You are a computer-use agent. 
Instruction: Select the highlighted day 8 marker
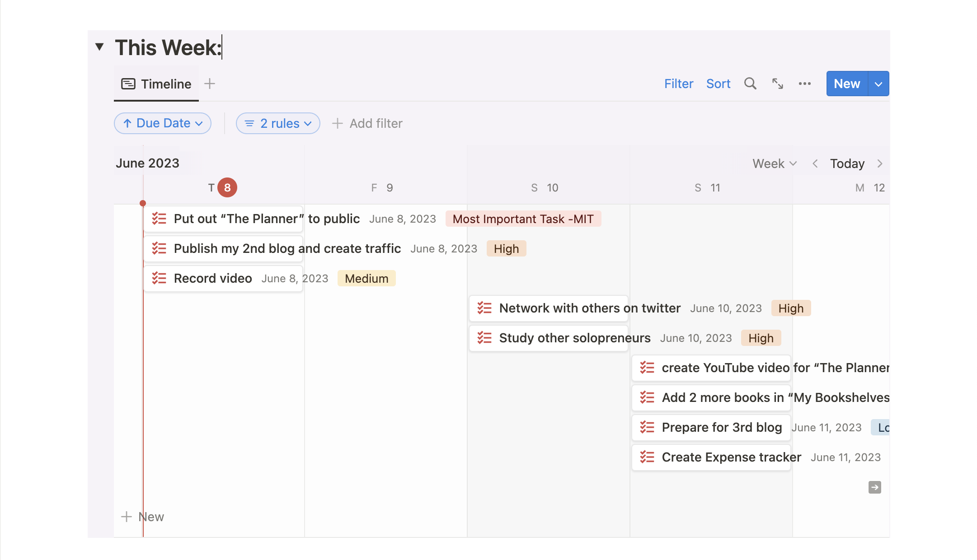[x=227, y=187]
